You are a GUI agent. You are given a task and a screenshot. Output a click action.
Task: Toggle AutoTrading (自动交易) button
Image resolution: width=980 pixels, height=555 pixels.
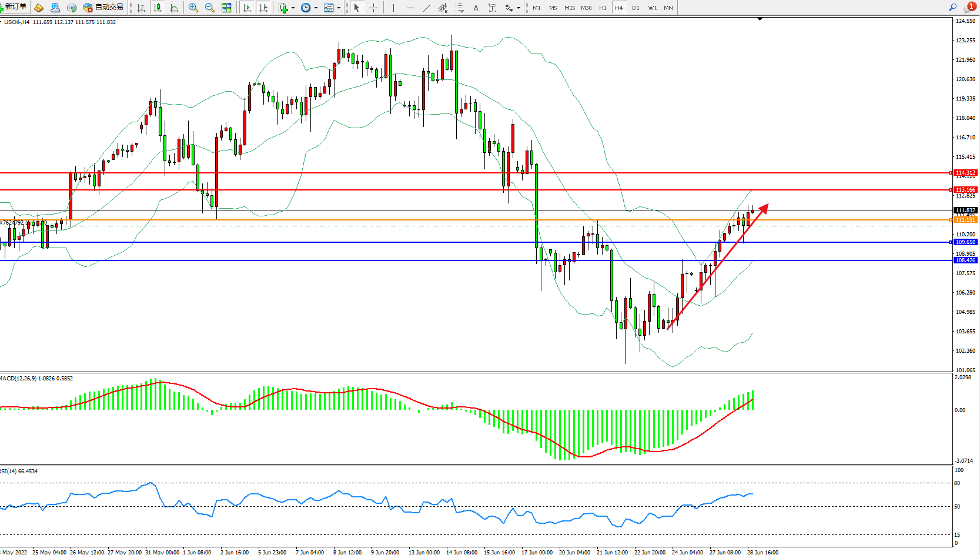(103, 8)
